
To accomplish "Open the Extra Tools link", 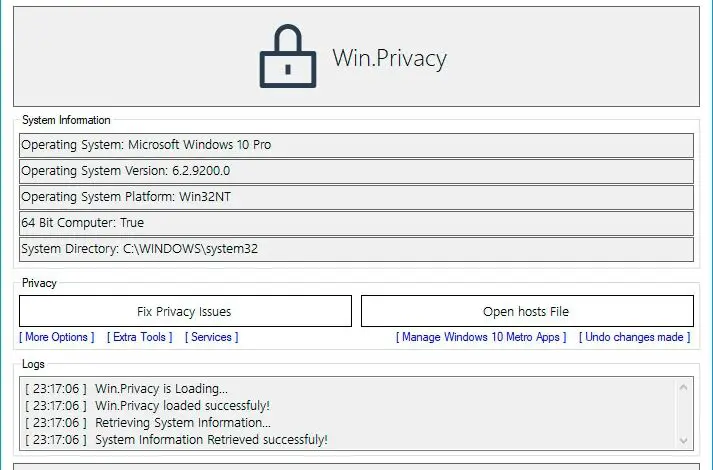I will [x=139, y=337].
